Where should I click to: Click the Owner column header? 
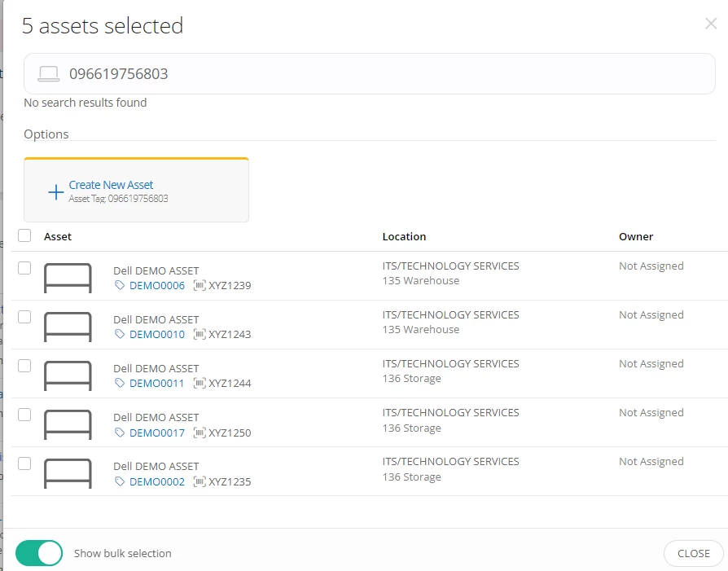636,236
